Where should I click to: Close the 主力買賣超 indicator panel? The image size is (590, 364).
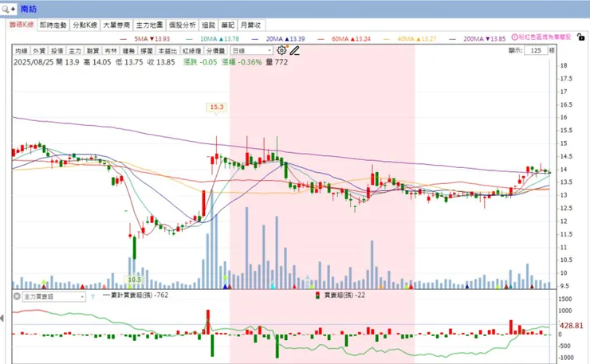[17, 296]
